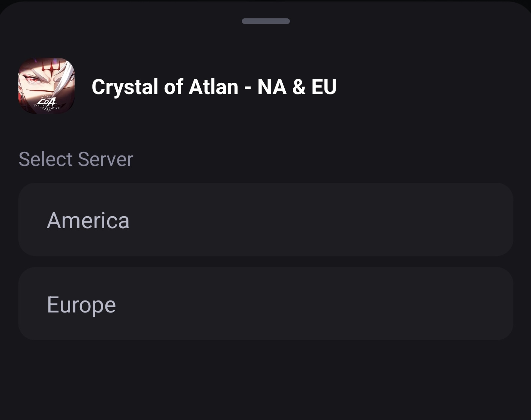
Task: Click the word "Europe" in the list
Action: coord(81,305)
